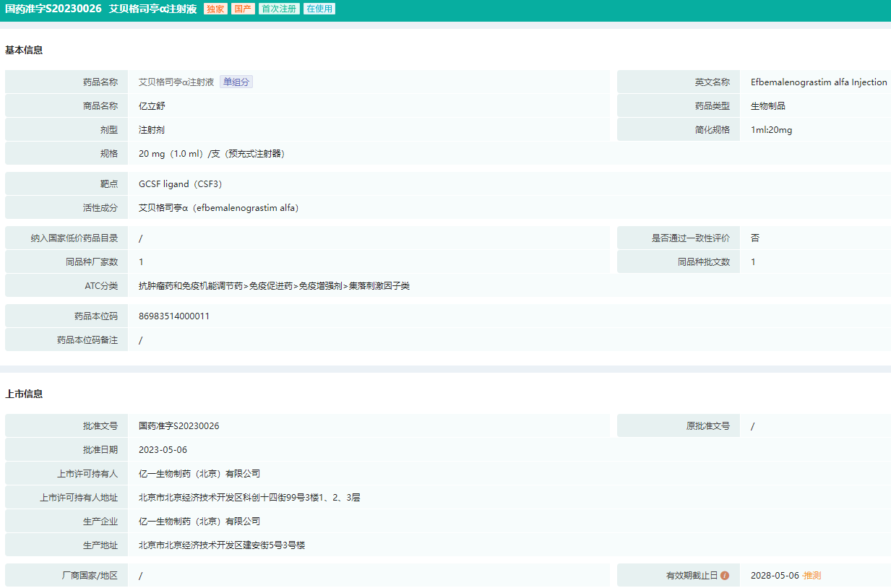Screen dimensions: 891x588
Task: Click the 首次注册 tag in header
Action: point(279,9)
